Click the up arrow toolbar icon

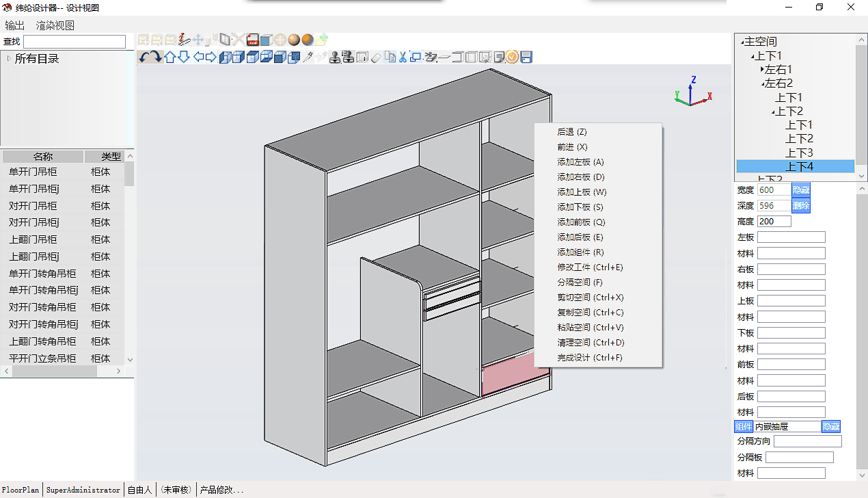click(170, 57)
